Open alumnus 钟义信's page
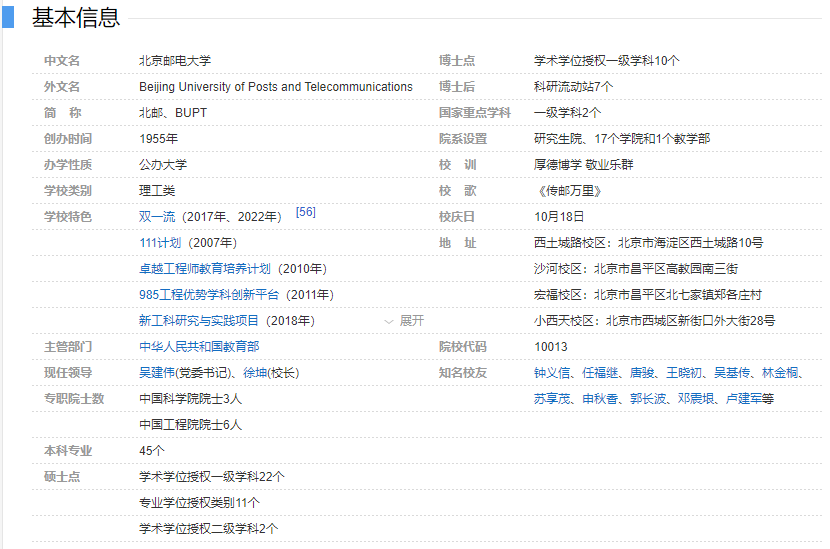 pos(552,373)
